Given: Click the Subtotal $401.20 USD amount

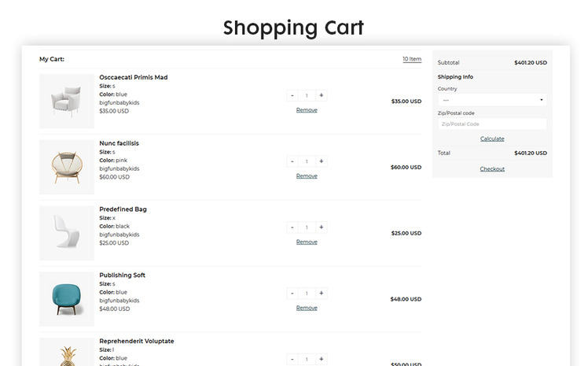Looking at the screenshot, I should pyautogui.click(x=531, y=63).
